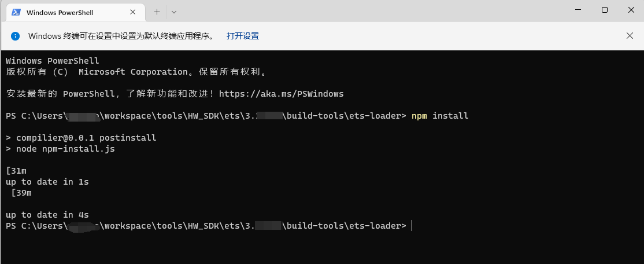Minimize the terminal window
Viewport: 644px width, 264px height.
[578, 10]
